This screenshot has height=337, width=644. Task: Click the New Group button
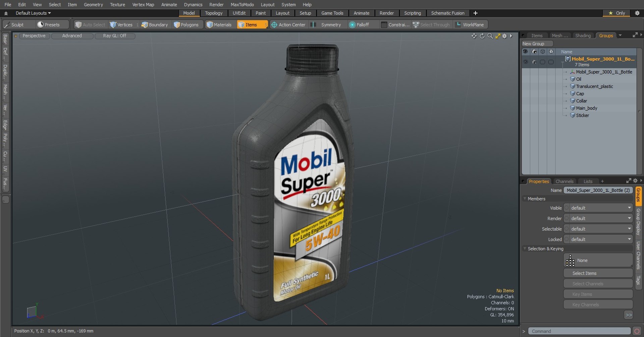point(537,44)
